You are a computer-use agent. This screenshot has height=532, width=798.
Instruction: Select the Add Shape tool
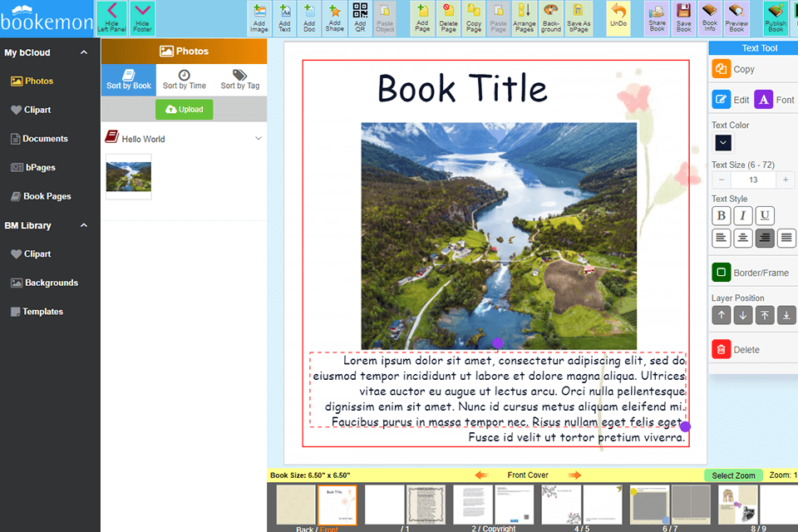[x=334, y=17]
